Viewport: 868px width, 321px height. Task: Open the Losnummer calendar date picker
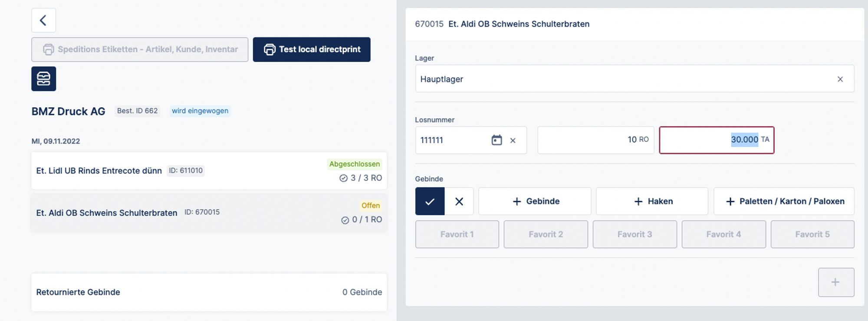496,140
